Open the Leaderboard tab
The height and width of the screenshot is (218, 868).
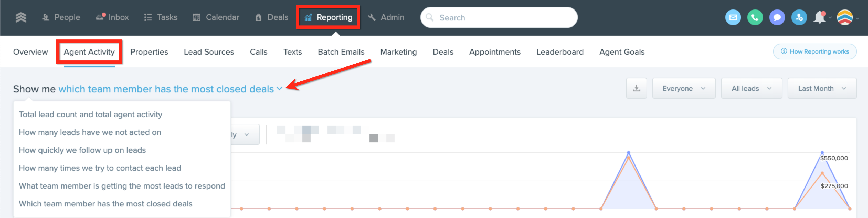[560, 52]
